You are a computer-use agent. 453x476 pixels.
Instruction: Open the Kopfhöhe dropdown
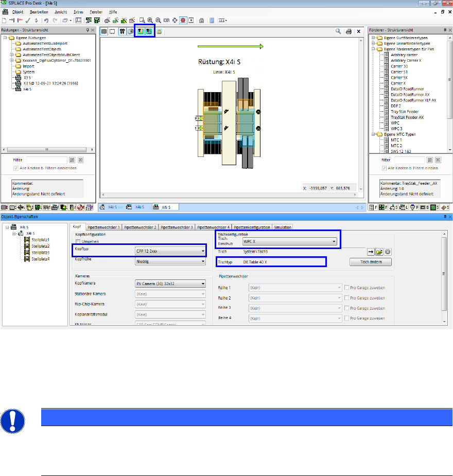pos(170,261)
